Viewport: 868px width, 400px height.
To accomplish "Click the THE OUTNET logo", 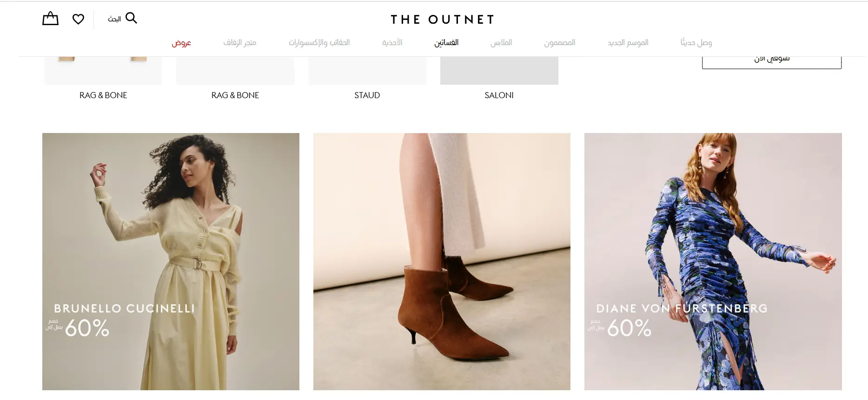I will 442,20.
